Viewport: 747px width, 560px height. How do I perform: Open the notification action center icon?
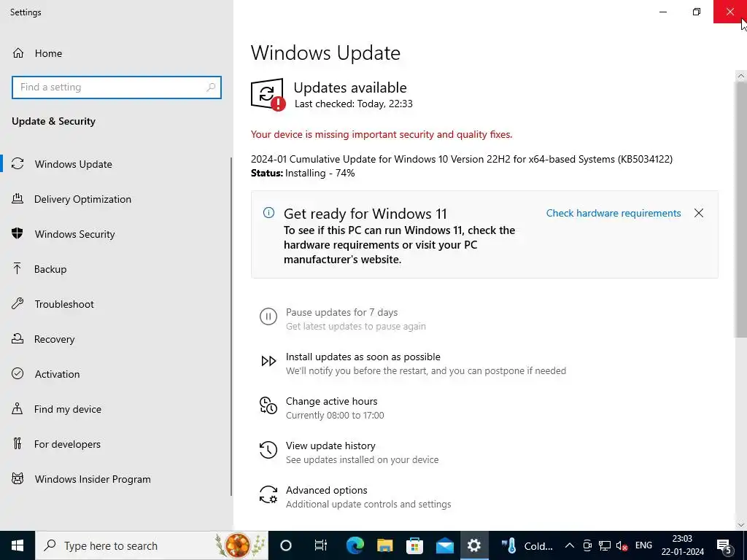724,546
